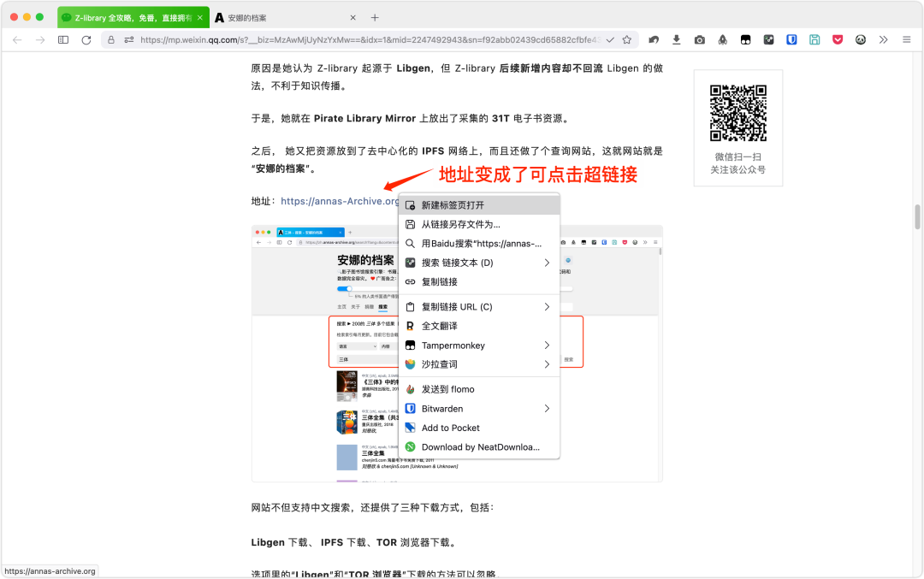Image resolution: width=924 pixels, height=579 pixels.
Task: Click the dark square extension icon after Tampermonkey
Action: 768,40
